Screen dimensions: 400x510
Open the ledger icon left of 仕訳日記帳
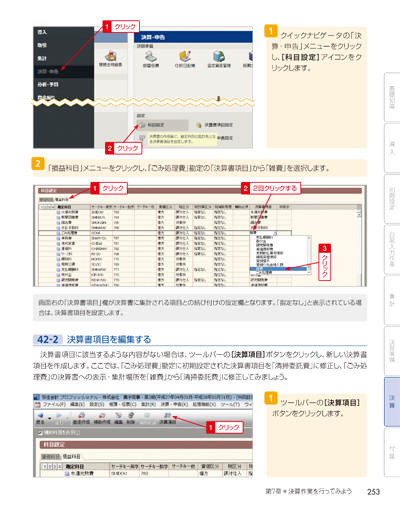(x=151, y=56)
